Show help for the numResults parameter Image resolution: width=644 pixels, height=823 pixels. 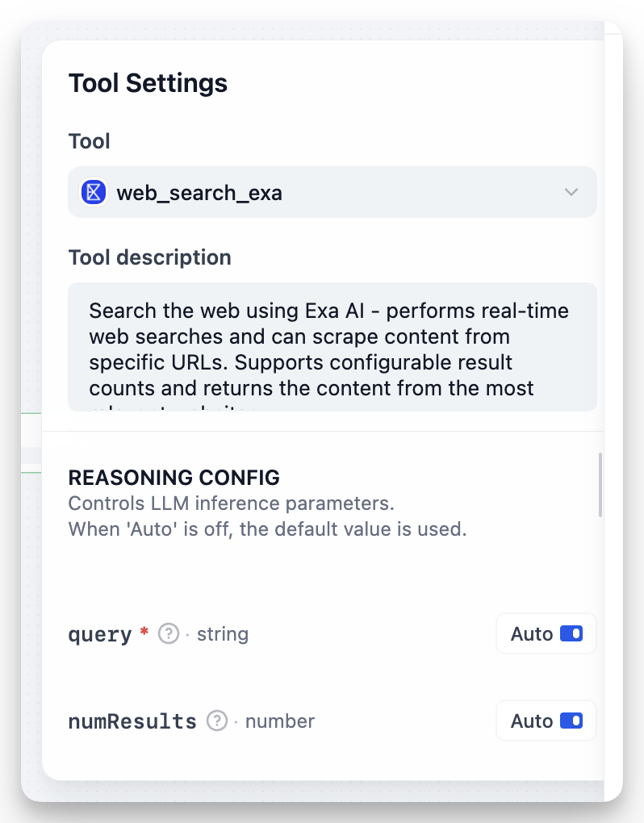216,721
